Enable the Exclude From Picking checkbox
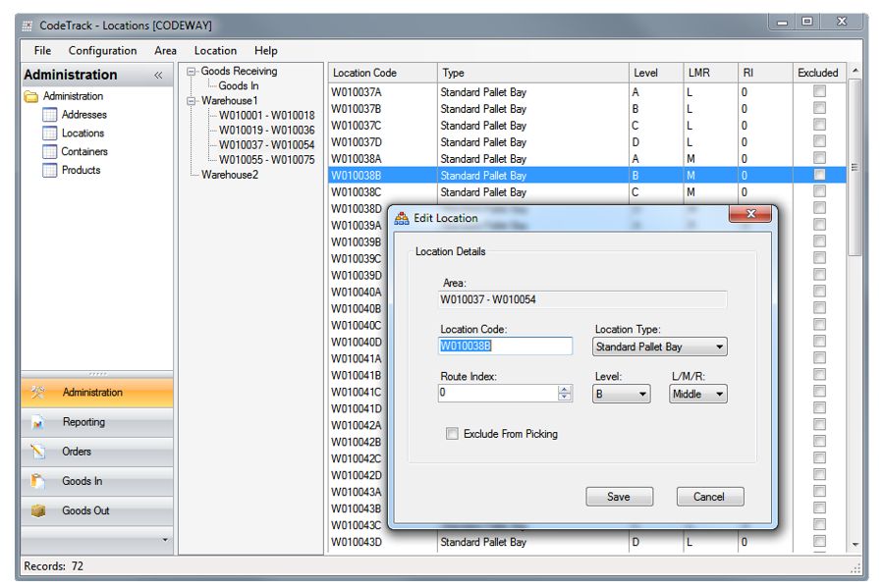884x588 pixels. [x=453, y=433]
